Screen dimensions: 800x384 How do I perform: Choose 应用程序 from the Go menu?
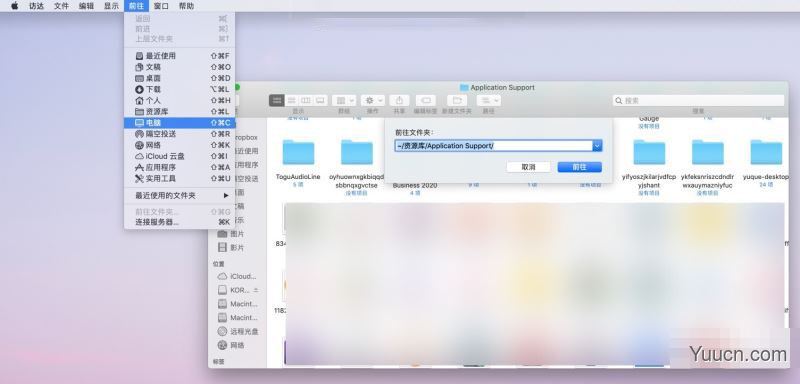(180, 168)
